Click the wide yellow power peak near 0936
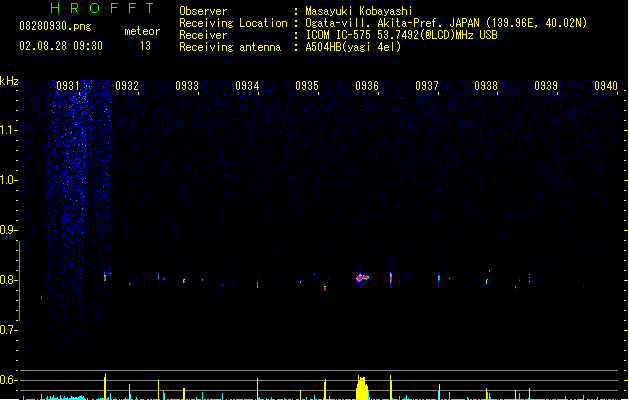 click(362, 388)
